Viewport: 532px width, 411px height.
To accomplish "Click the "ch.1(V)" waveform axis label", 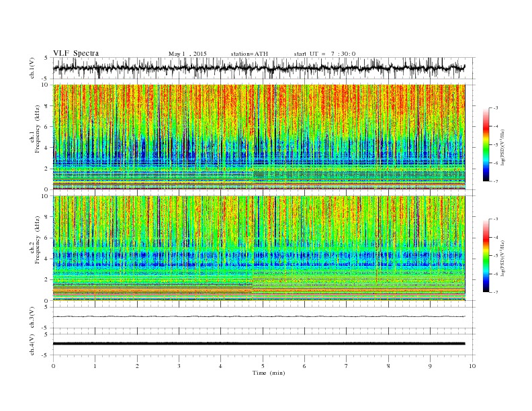I will (x=32, y=68).
